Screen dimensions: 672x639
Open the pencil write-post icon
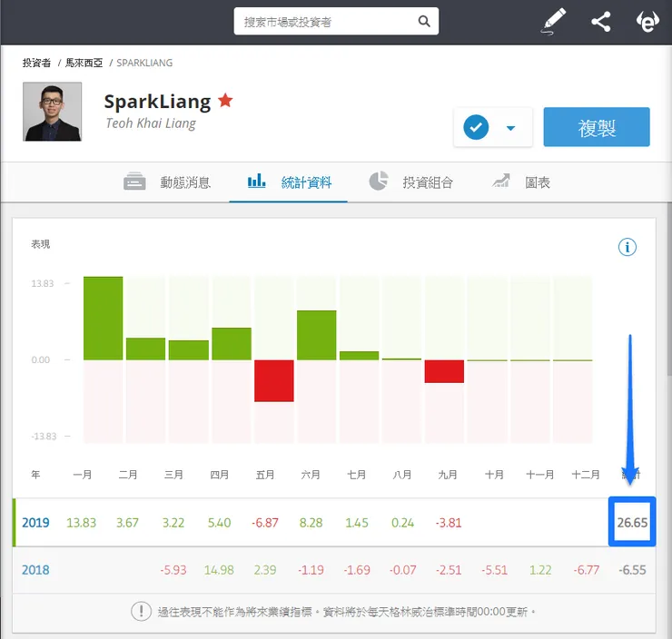coord(553,22)
